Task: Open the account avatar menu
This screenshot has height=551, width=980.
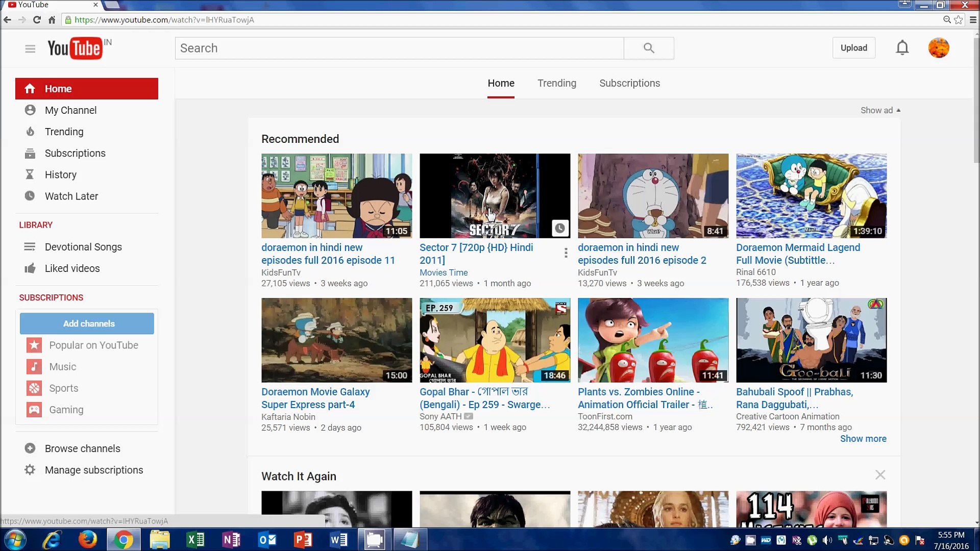Action: (939, 48)
